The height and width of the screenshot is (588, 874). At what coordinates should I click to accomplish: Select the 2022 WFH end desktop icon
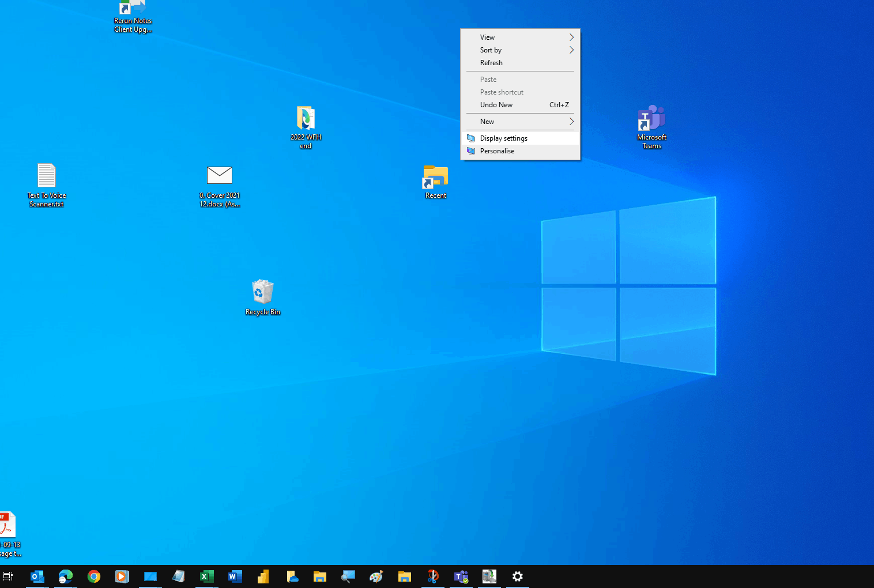(x=306, y=127)
